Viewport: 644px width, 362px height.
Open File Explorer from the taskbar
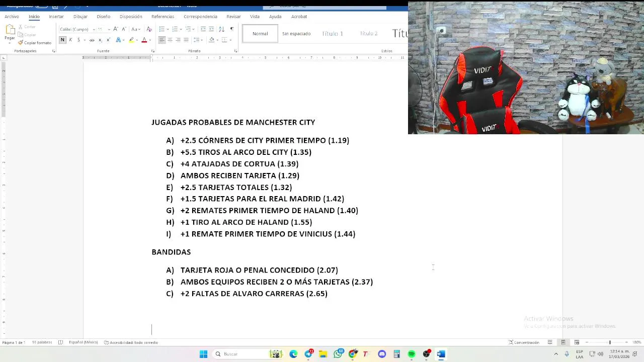pyautogui.click(x=323, y=354)
